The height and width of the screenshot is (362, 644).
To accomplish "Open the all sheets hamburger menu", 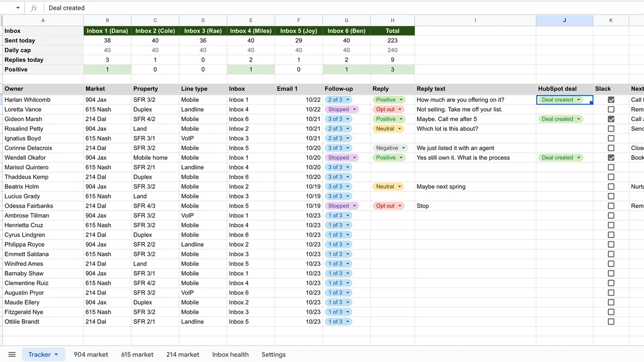I will point(12,354).
